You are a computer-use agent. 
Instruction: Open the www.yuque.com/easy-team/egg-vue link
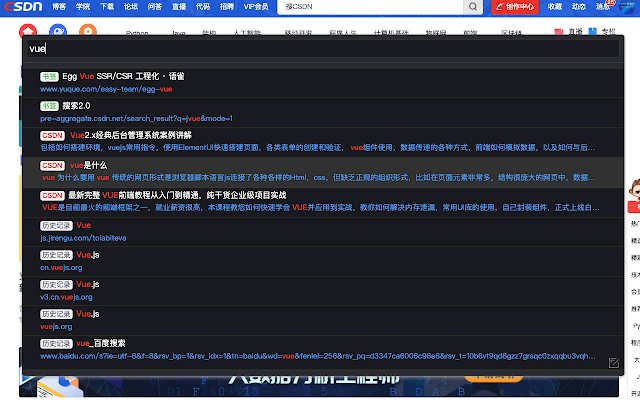point(106,89)
